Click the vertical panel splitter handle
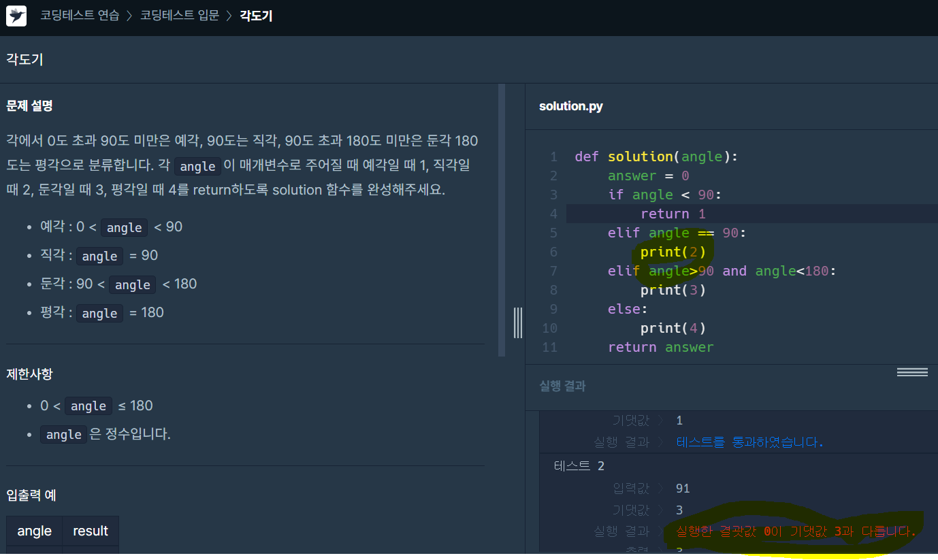The width and height of the screenshot is (938, 560). click(518, 323)
